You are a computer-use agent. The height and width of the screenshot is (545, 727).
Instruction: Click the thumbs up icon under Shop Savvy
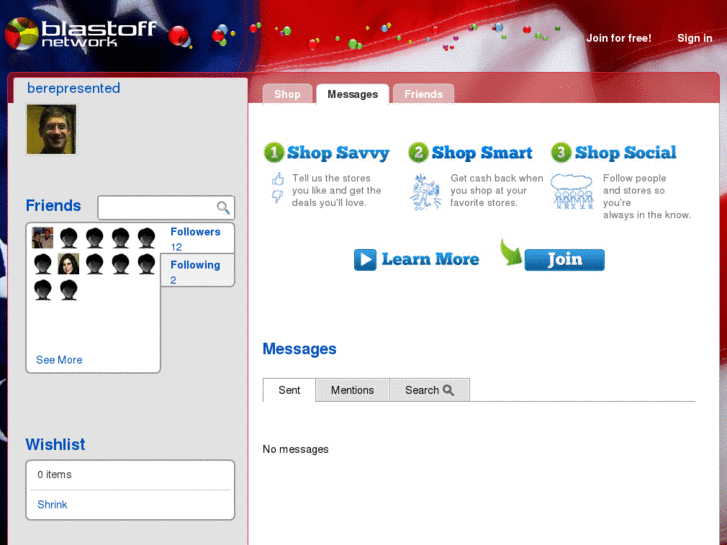click(278, 179)
